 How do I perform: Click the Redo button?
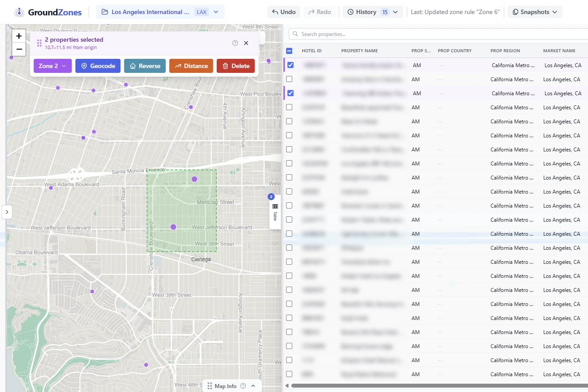(319, 12)
